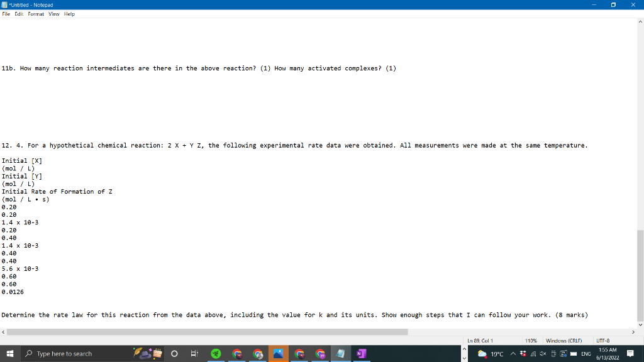This screenshot has height=362, width=644.
Task: Open the active Notepad taskbar icon
Action: tap(340, 353)
